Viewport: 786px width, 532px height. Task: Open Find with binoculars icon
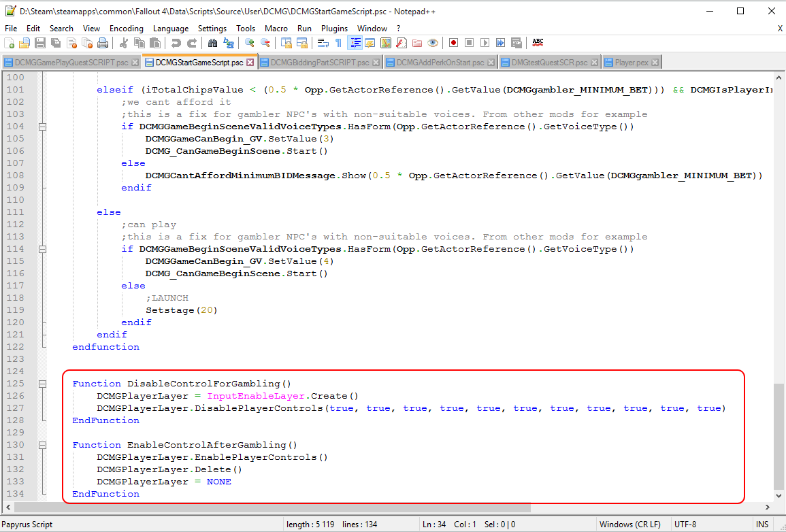(x=212, y=43)
